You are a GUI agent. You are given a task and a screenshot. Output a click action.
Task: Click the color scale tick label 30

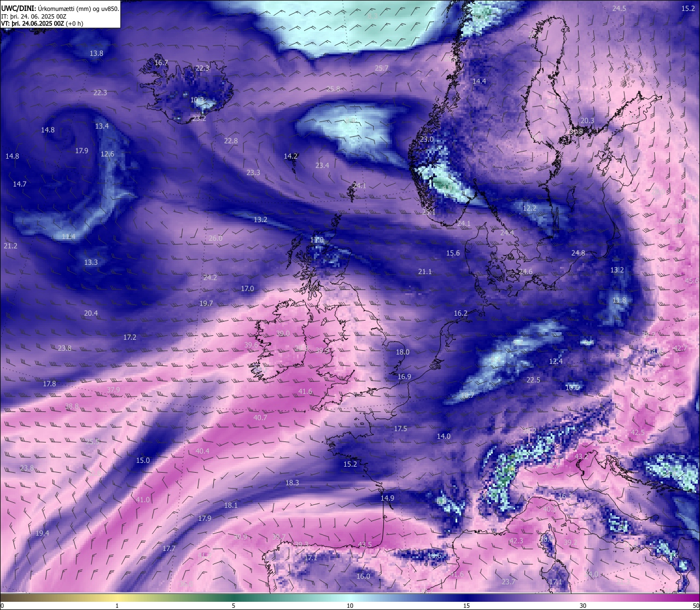(583, 606)
